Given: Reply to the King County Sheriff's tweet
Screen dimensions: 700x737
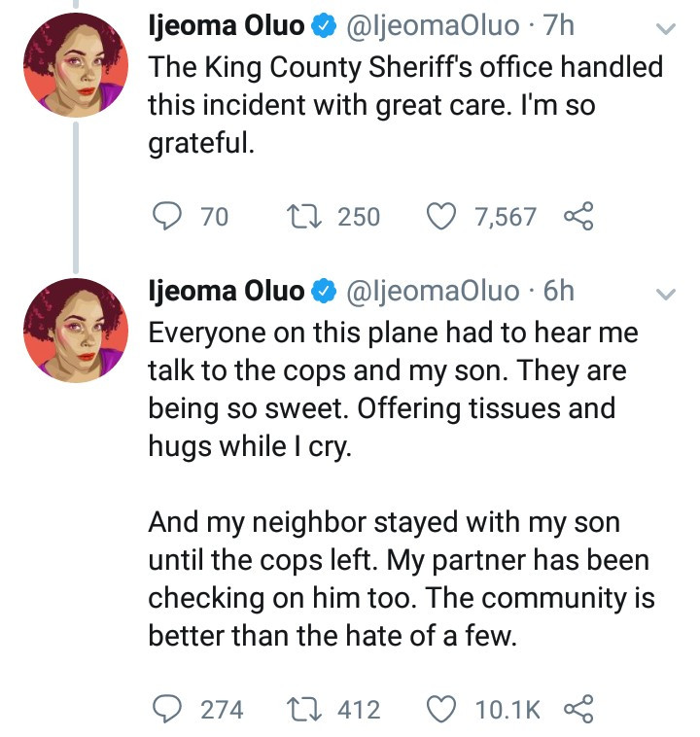Looking at the screenshot, I should click(x=172, y=216).
